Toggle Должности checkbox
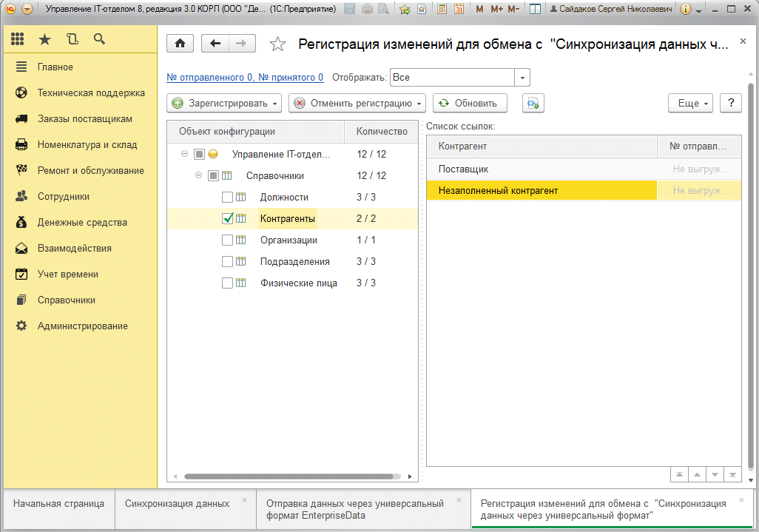Image resolution: width=759 pixels, height=532 pixels. coord(228,197)
